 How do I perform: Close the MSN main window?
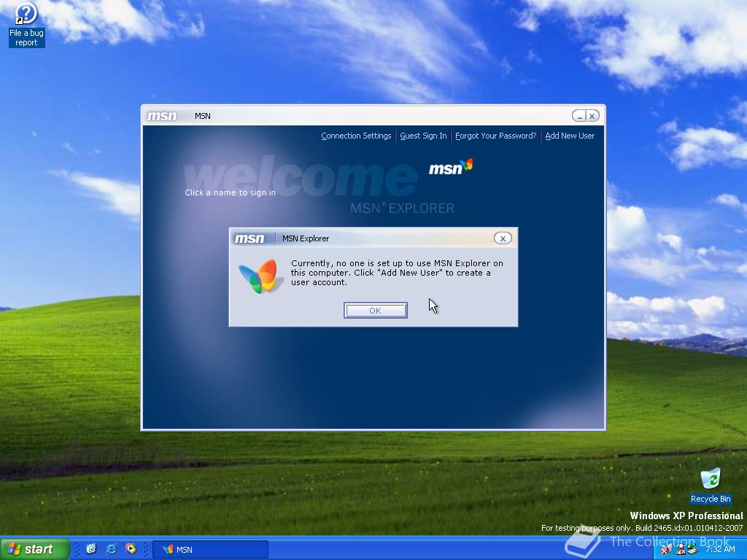point(592,116)
